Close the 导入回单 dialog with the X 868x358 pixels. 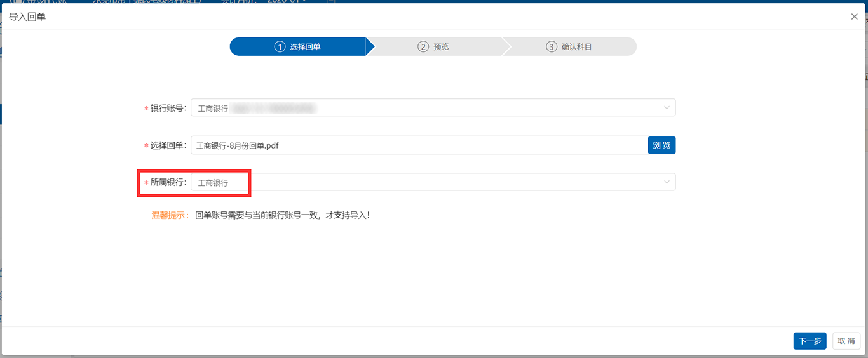(854, 17)
